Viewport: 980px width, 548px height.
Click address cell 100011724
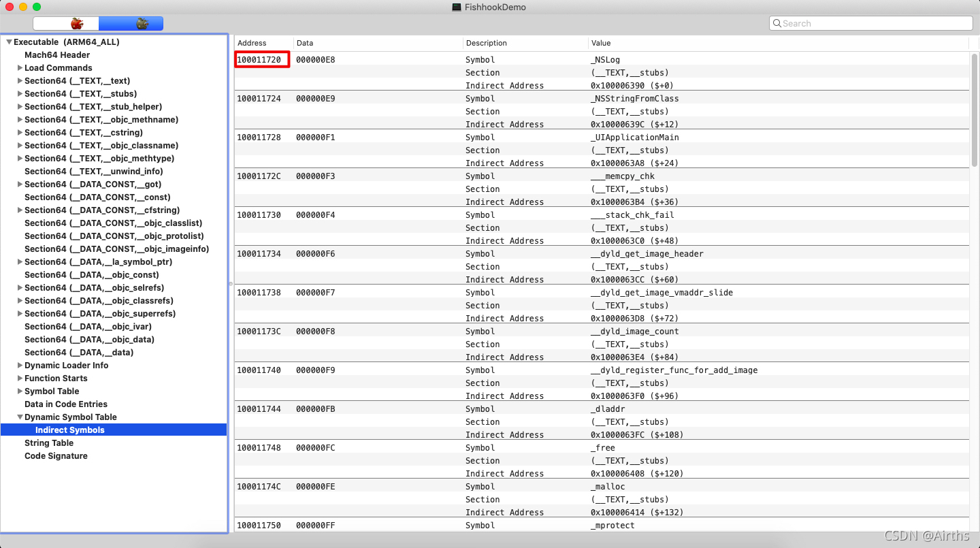pos(259,99)
